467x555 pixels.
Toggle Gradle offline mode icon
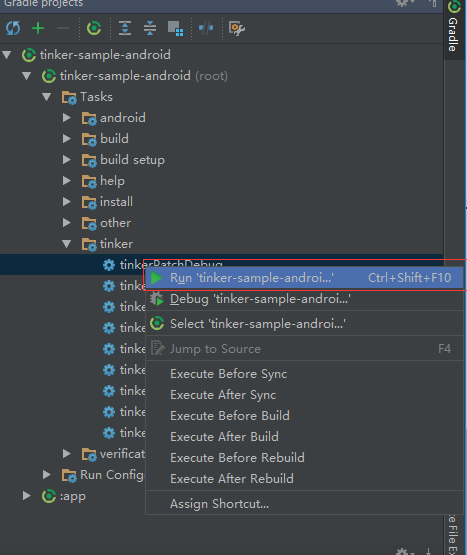pyautogui.click(x=206, y=28)
